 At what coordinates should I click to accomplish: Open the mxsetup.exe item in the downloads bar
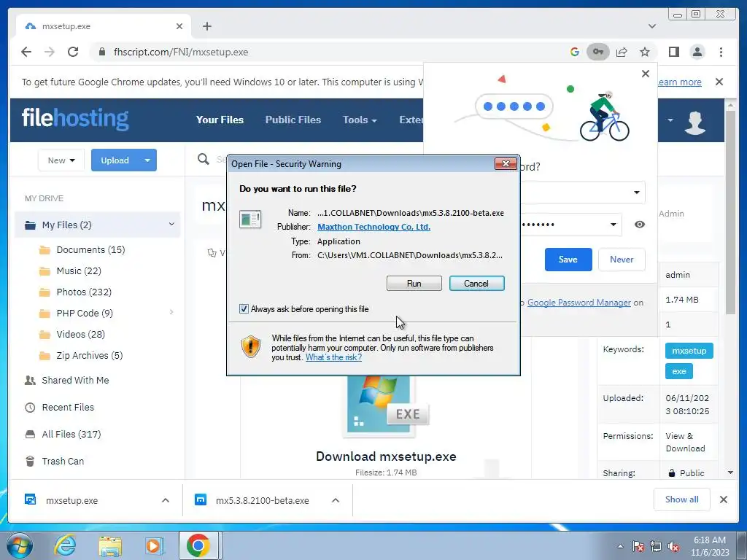click(71, 500)
